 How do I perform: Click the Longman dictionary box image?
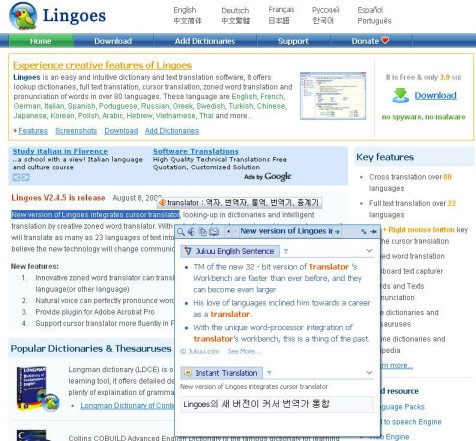pos(38,389)
